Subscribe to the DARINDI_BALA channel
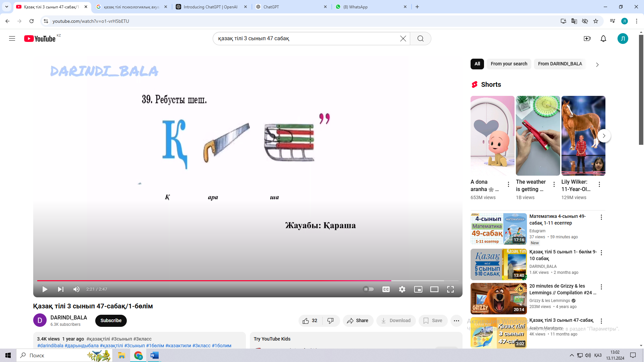This screenshot has width=644, height=362. tap(111, 320)
